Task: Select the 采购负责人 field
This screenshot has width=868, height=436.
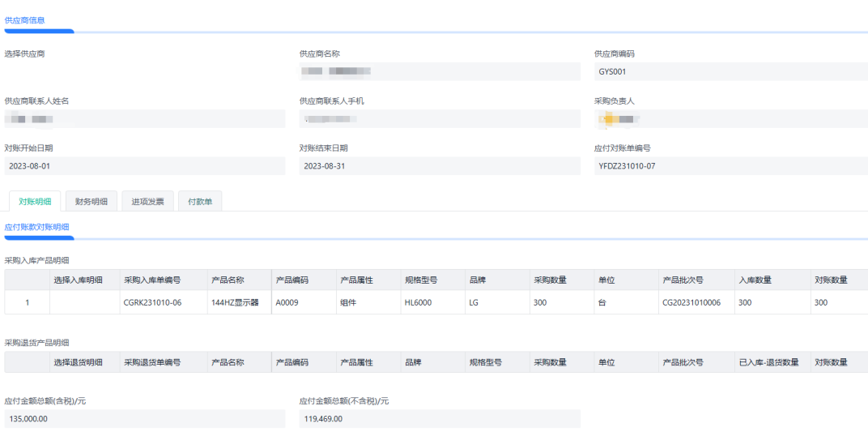Action: [x=730, y=119]
